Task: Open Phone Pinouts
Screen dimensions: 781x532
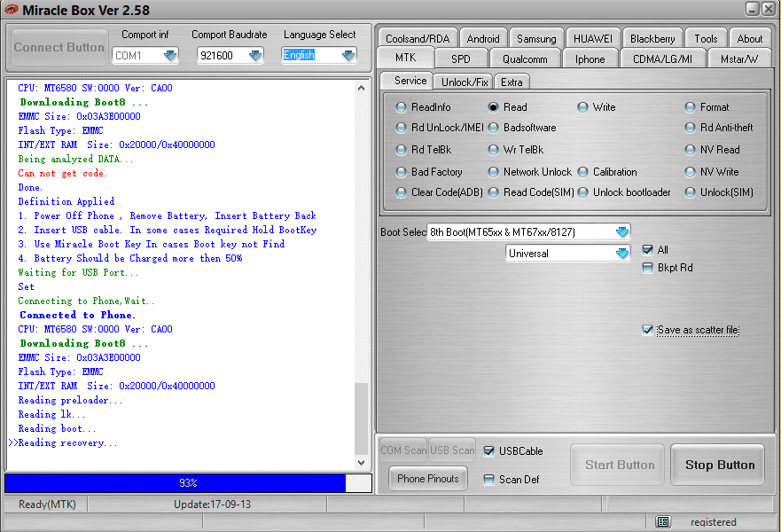Action: [x=428, y=479]
